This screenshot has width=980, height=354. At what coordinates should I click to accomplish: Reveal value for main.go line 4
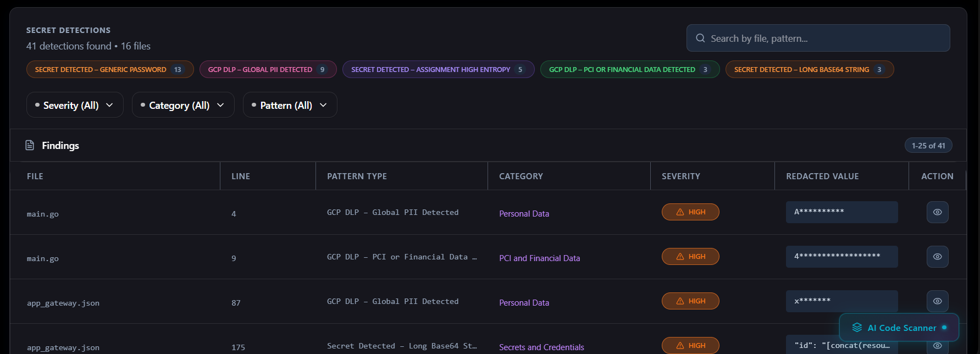(938, 212)
